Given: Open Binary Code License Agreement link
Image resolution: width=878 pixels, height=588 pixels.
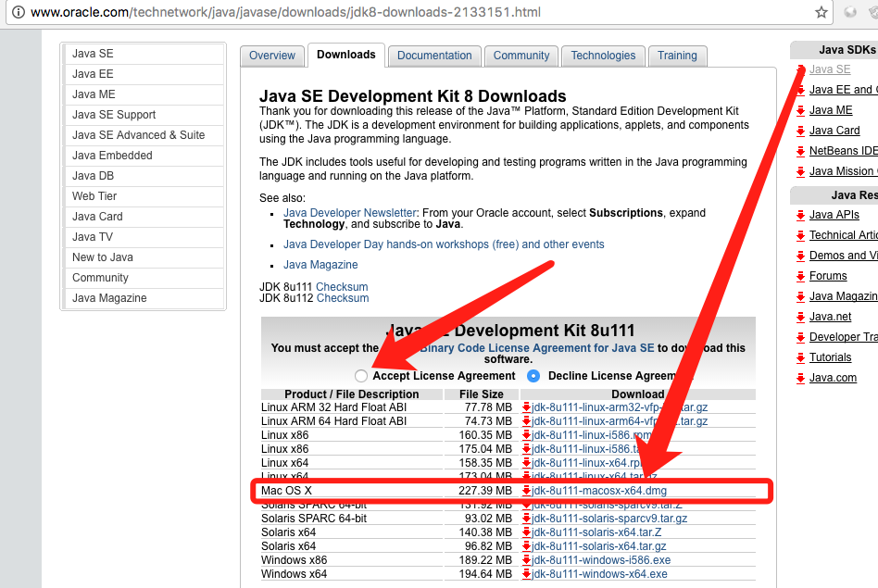Looking at the screenshot, I should pyautogui.click(x=537, y=348).
